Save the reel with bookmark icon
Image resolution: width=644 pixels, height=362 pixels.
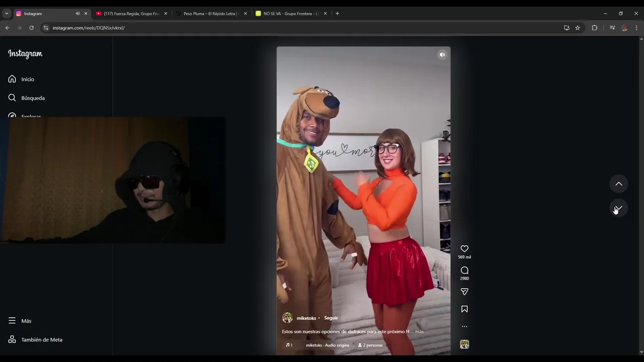pyautogui.click(x=464, y=309)
